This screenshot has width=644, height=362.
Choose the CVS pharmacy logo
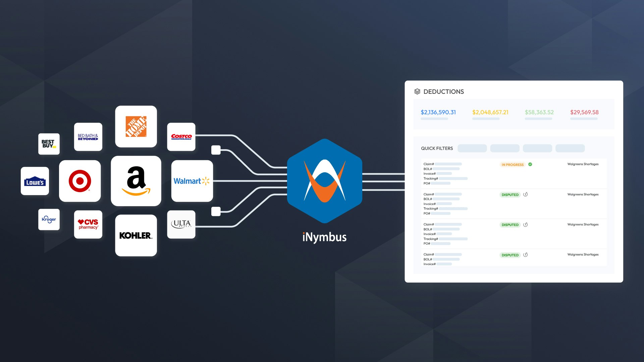point(88,225)
